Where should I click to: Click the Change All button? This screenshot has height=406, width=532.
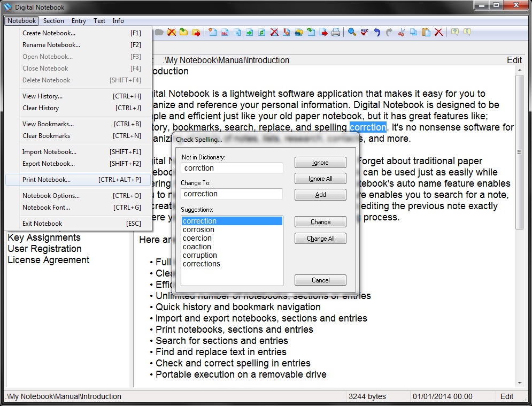tap(320, 239)
